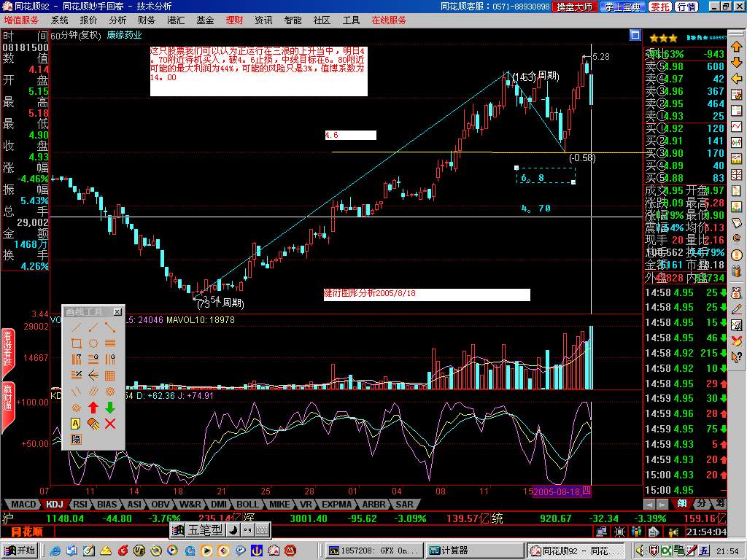Select the spiral drawing tool
This screenshot has height=560, width=747.
[76, 408]
